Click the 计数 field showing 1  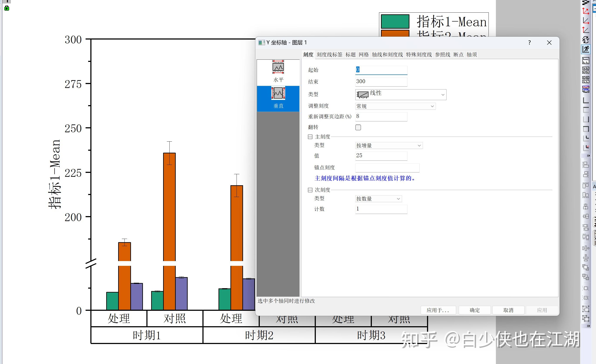point(381,209)
